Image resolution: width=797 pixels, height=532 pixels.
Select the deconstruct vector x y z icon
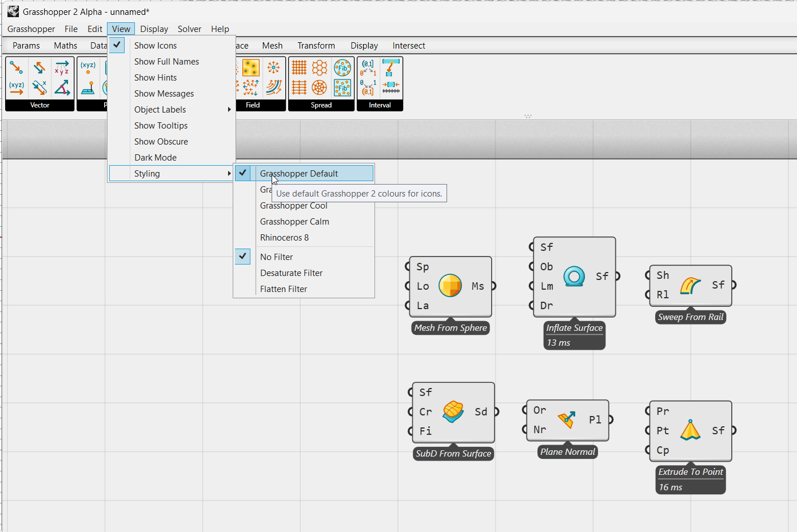click(x=62, y=68)
